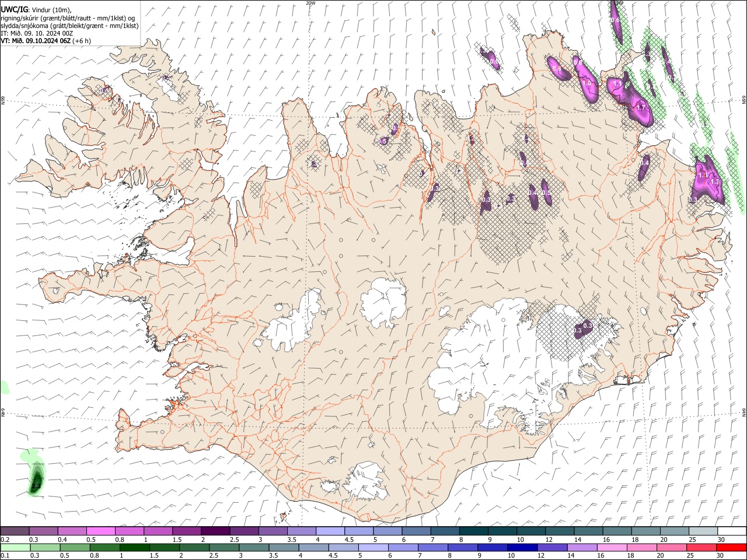Click the 'VT: Mið. 09.10.2024 06Z (+6 h)' line
The width and height of the screenshot is (747, 560).
click(46, 41)
